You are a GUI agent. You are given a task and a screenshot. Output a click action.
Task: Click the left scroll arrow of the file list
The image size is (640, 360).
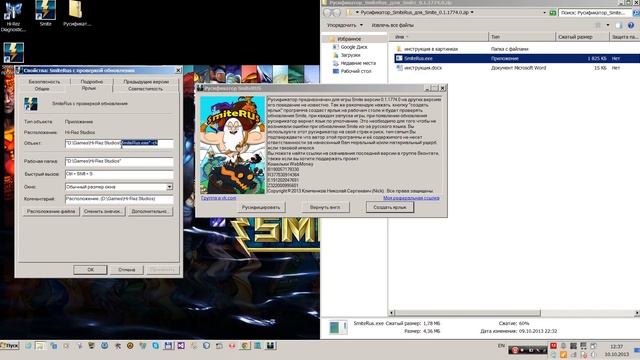click(392, 313)
